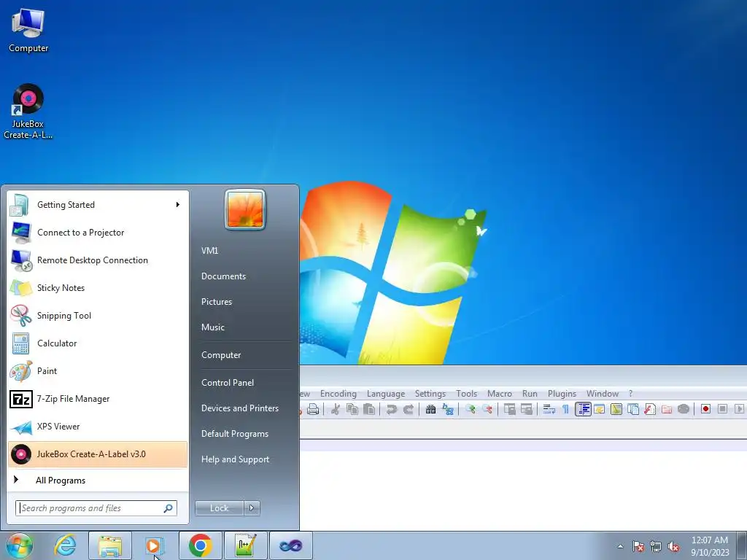Open Google Chrome from the taskbar
This screenshot has width=747, height=560.
pyautogui.click(x=201, y=545)
